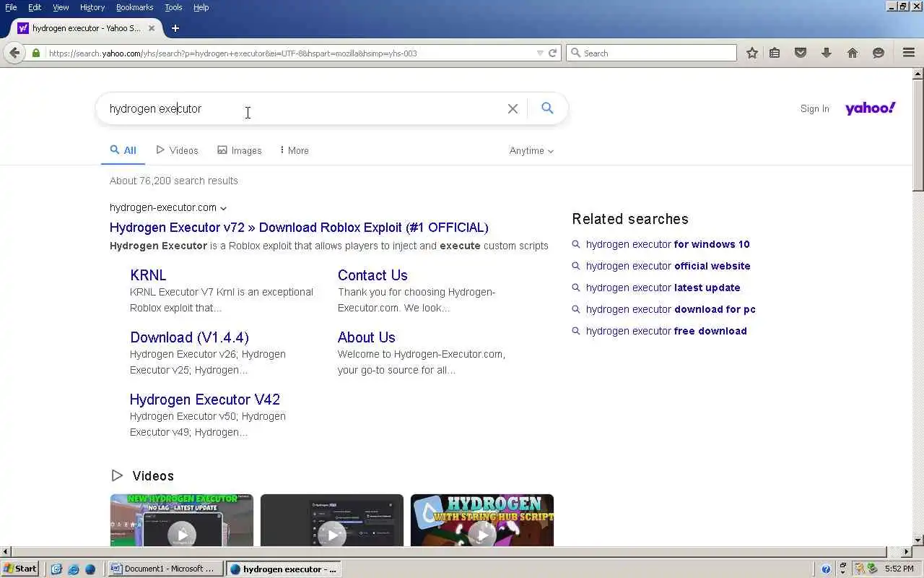The width and height of the screenshot is (924, 578).
Task: Open the Download (V1.4.4) sitelink
Action: point(189,337)
